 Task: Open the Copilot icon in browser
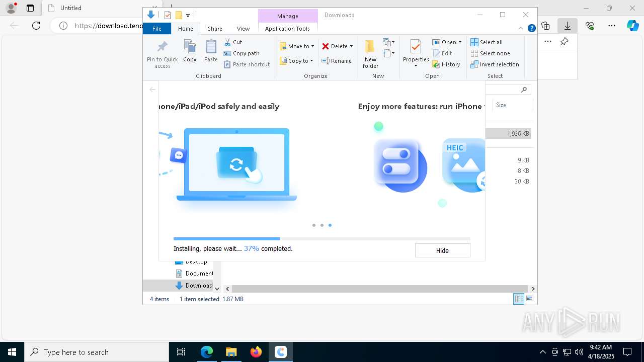pyautogui.click(x=633, y=26)
